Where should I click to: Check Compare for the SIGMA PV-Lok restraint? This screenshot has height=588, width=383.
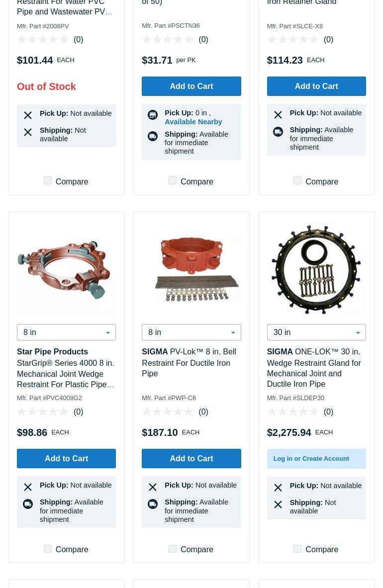[173, 549]
